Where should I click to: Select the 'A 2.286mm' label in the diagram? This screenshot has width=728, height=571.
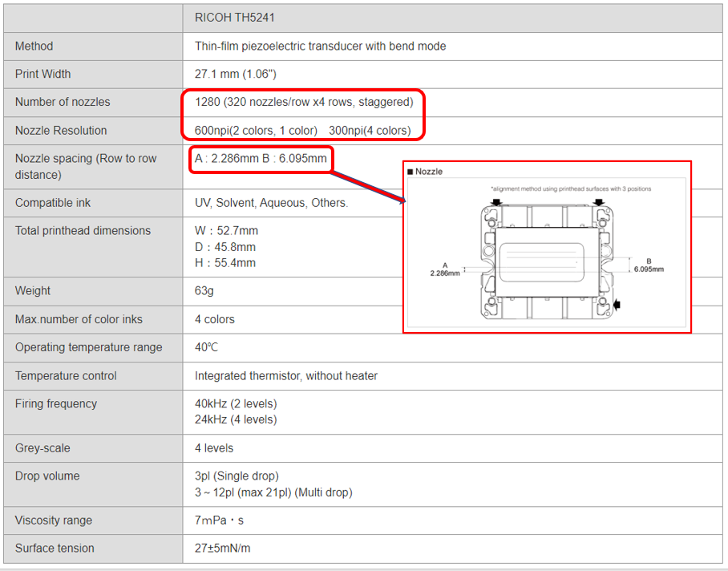click(445, 269)
